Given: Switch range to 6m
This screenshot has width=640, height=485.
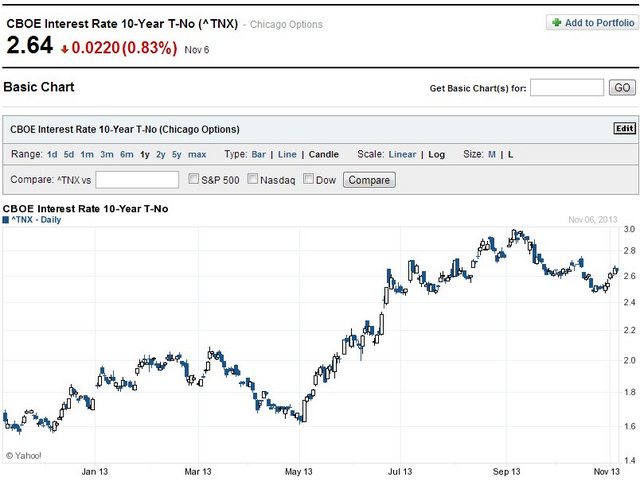Looking at the screenshot, I should (x=127, y=154).
